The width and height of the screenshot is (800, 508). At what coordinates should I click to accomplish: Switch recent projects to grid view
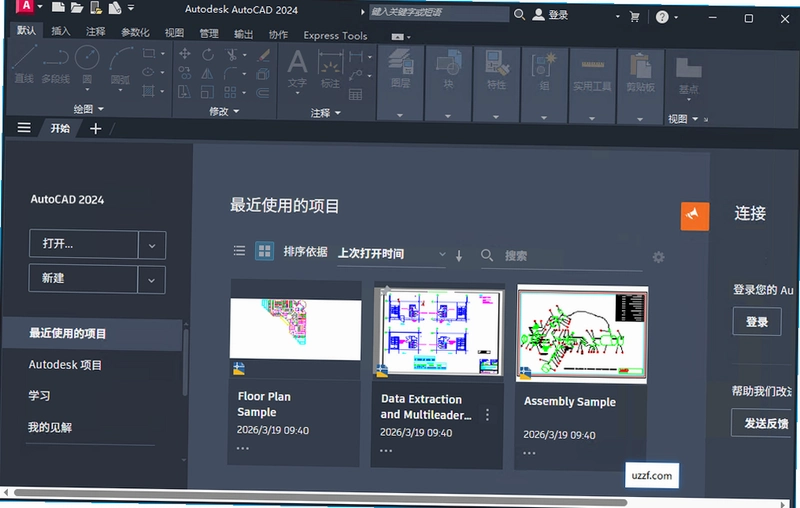(264, 251)
